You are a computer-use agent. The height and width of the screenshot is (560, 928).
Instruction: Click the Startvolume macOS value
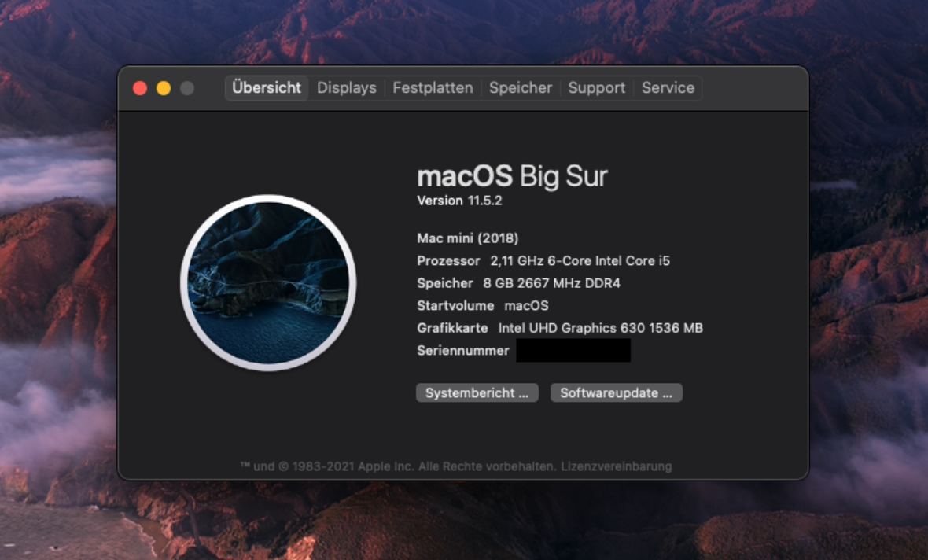tap(526, 305)
